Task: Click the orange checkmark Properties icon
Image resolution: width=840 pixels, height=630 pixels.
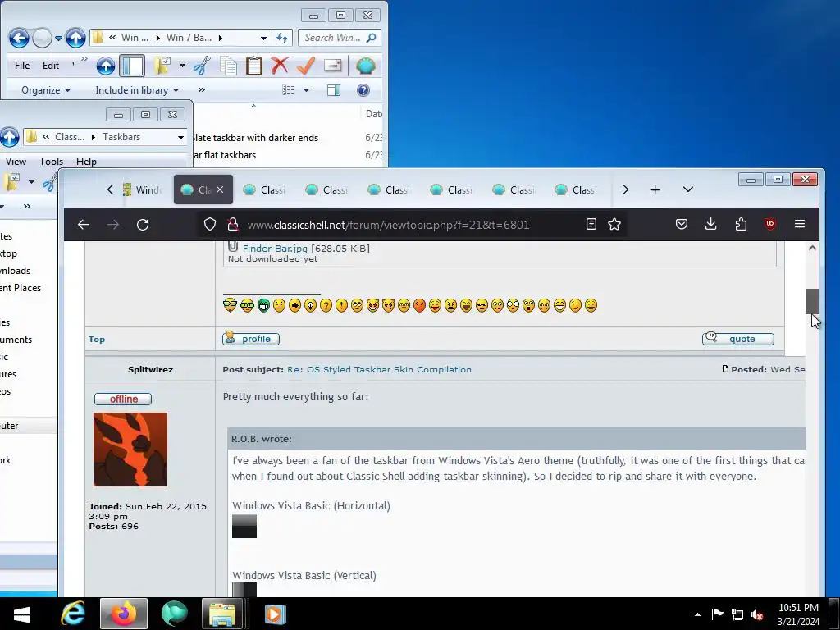Action: click(x=305, y=66)
